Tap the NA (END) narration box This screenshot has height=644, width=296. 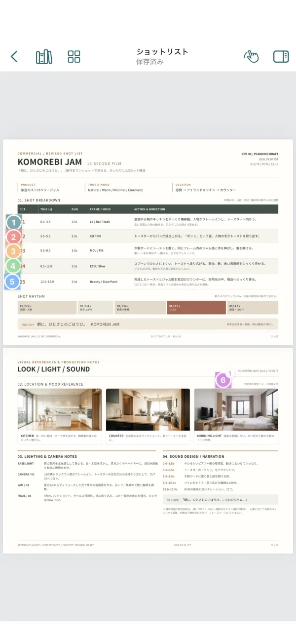coord(221,500)
